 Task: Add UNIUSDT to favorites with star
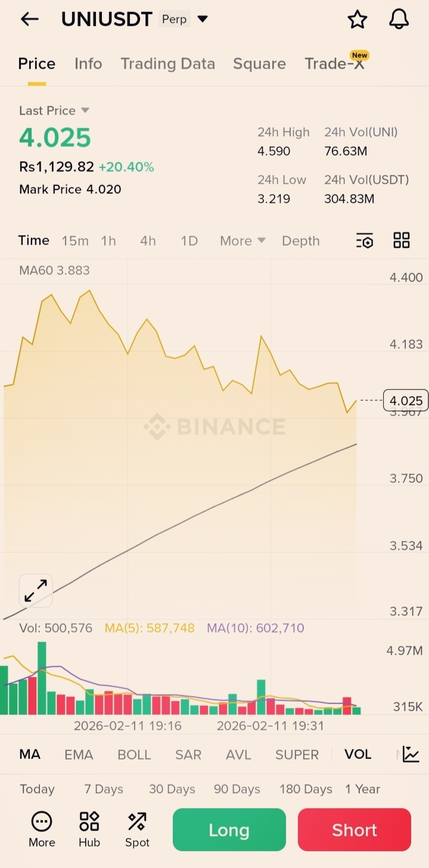pos(357,19)
